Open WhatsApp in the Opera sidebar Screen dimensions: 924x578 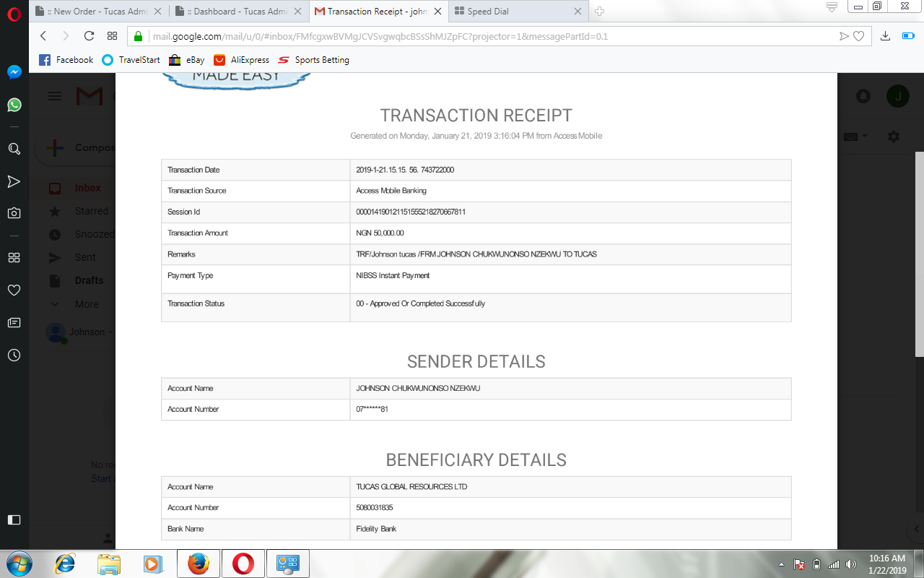(14, 105)
